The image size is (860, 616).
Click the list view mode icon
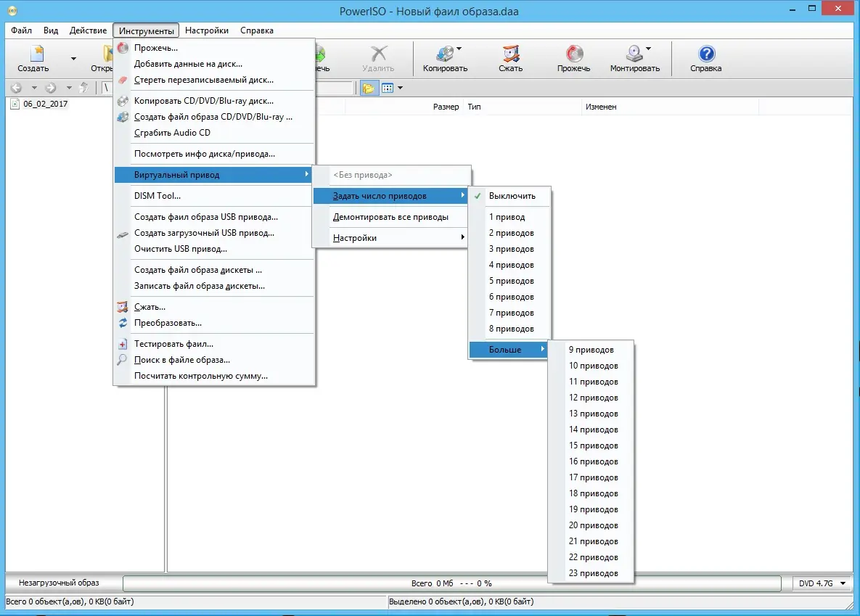coord(388,88)
